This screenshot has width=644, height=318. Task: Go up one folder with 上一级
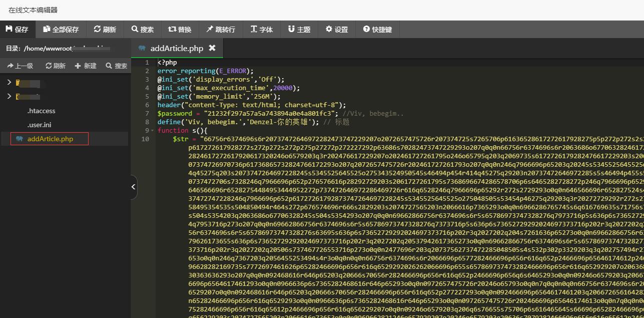20,66
